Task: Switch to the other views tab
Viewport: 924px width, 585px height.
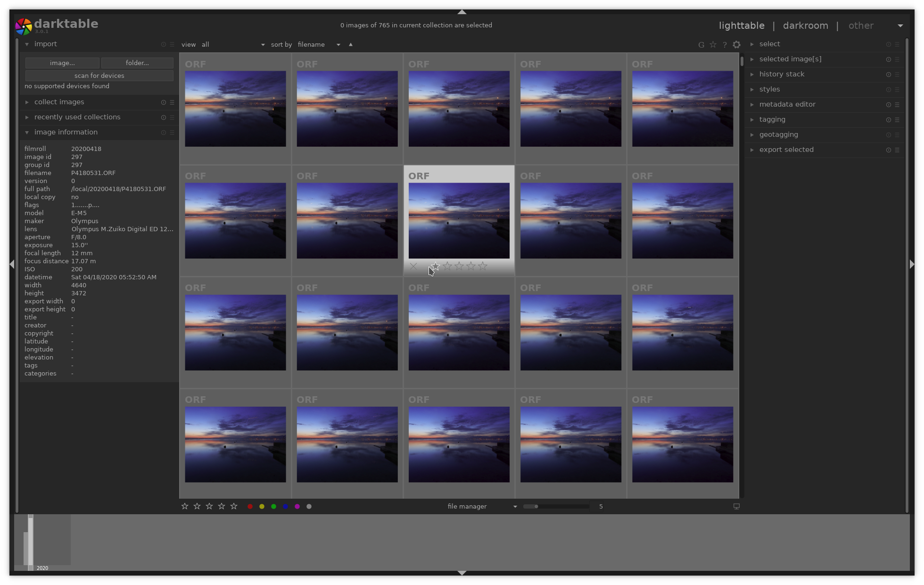Action: (x=861, y=25)
